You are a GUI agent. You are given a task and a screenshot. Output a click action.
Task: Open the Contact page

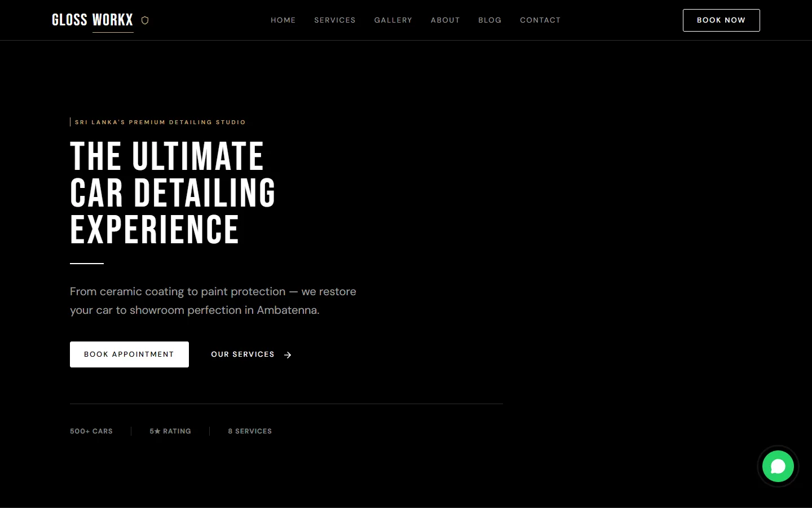[540, 20]
